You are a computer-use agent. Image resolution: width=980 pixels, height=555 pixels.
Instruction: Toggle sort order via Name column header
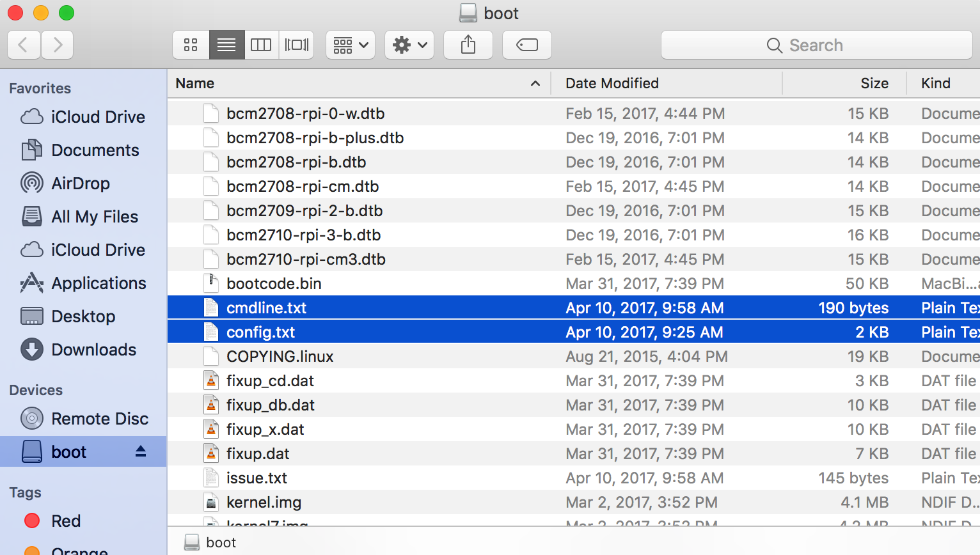pyautogui.click(x=359, y=83)
